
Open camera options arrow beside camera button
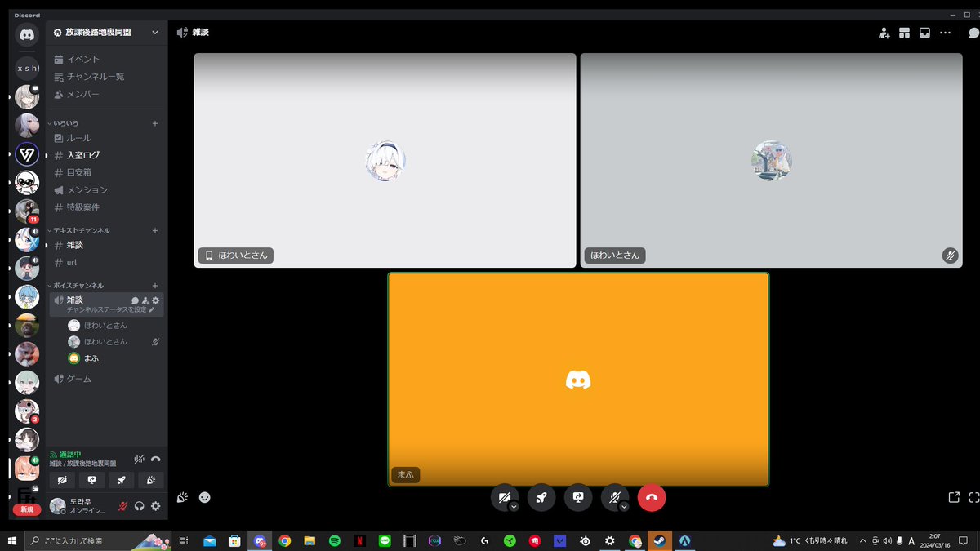coord(514,507)
